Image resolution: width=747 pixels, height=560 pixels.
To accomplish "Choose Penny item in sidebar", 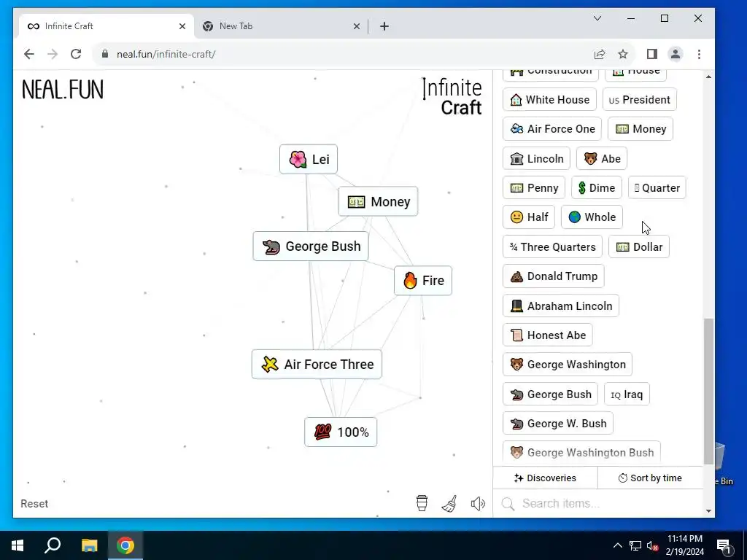I will point(534,187).
